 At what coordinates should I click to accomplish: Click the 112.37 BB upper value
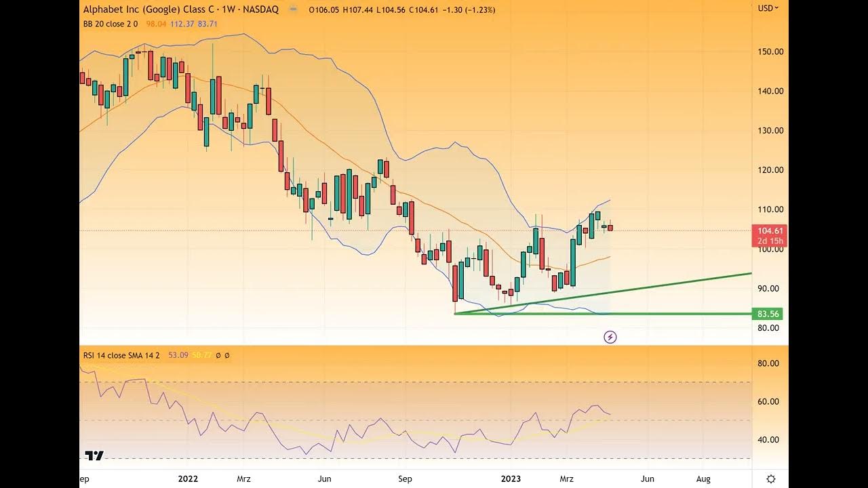click(x=182, y=24)
